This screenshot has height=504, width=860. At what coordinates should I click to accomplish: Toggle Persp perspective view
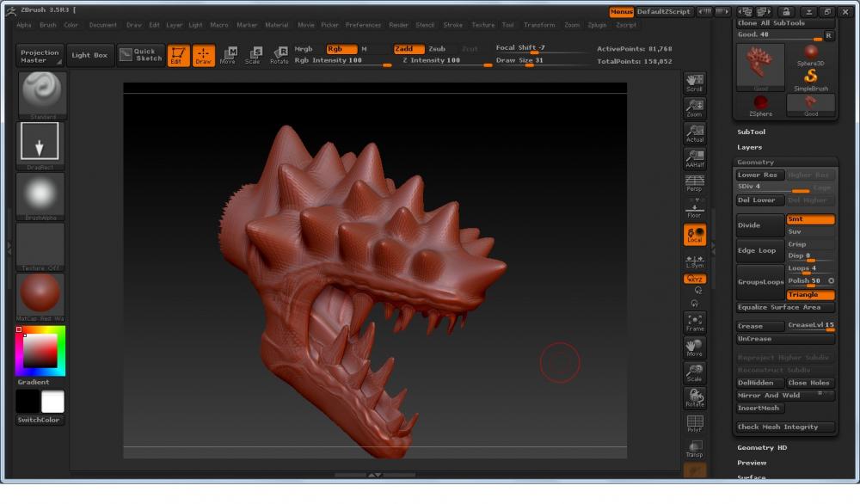point(694,183)
